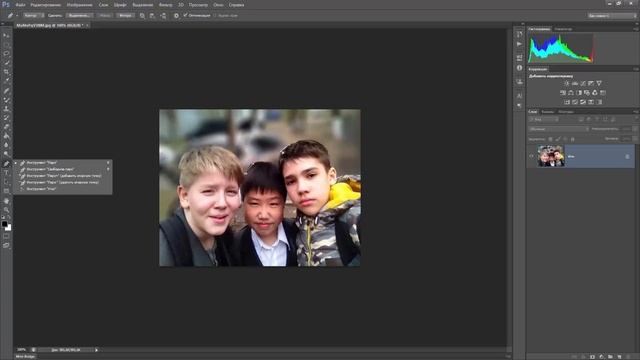Select the Healing Brush tool
This screenshot has height=360, width=640.
click(6, 91)
